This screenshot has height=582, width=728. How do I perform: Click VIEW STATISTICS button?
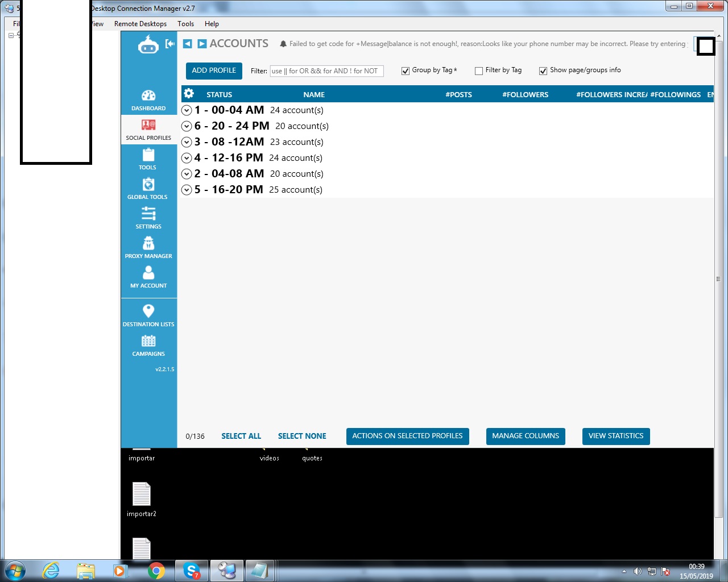[x=616, y=436]
